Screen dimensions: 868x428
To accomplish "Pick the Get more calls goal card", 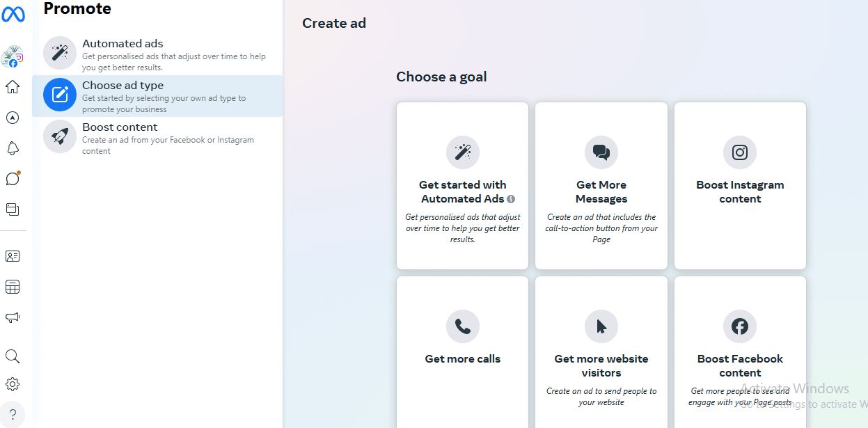I will tap(462, 351).
